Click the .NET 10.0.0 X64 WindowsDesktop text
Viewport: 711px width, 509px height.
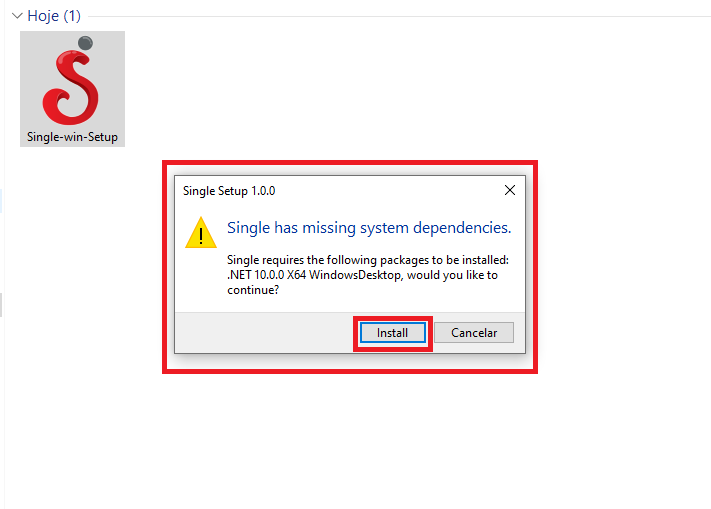point(340,275)
